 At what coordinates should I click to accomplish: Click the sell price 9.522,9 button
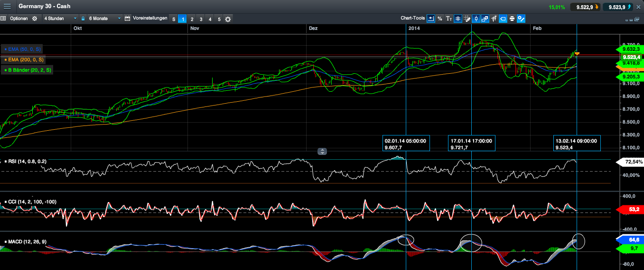585,7
